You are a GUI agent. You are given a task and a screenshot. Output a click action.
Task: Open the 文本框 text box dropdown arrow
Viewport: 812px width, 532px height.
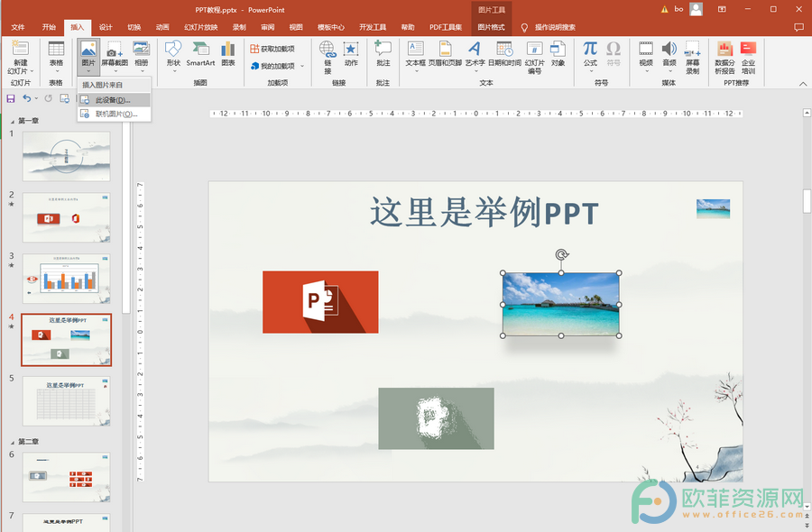(x=415, y=71)
